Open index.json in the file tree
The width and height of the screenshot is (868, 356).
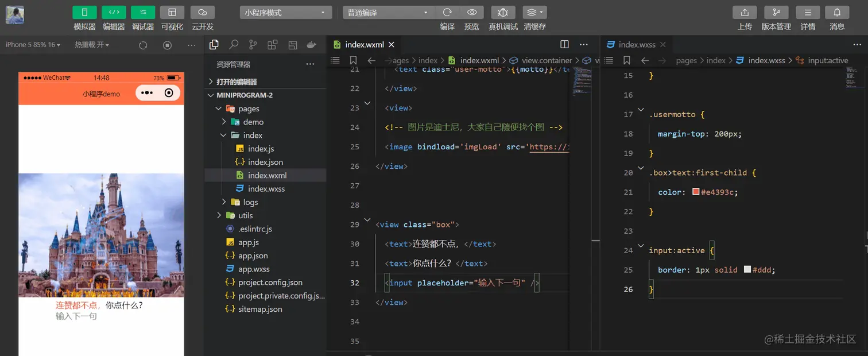coord(265,162)
